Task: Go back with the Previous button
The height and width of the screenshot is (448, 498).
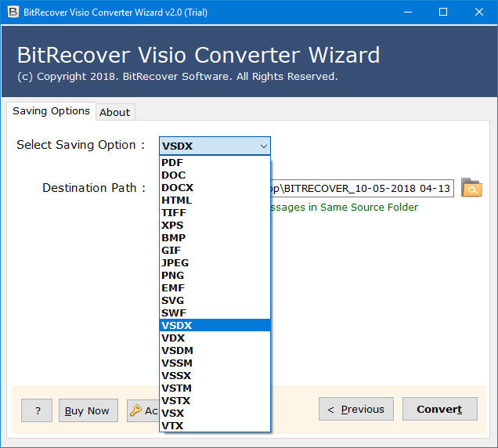Action: tap(356, 409)
